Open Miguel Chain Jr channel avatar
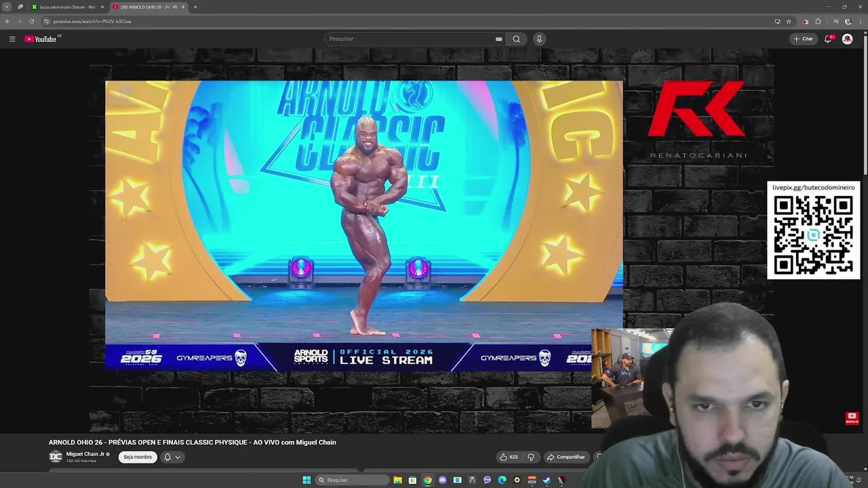This screenshot has height=488, width=868. pyautogui.click(x=56, y=456)
